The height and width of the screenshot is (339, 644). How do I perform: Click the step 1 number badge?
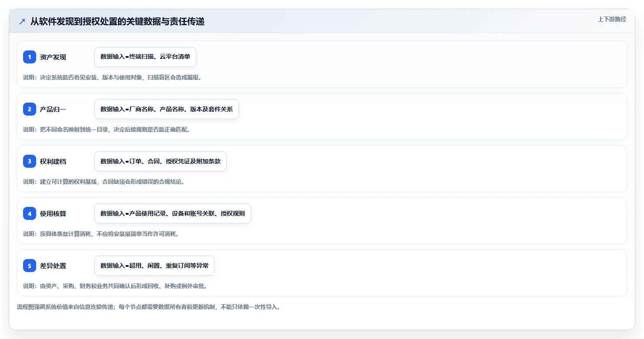[x=30, y=57]
